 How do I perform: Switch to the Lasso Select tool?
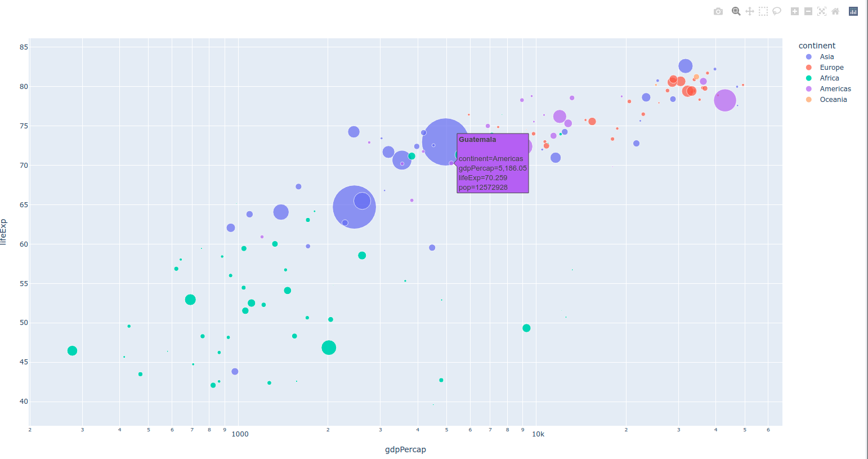[777, 11]
